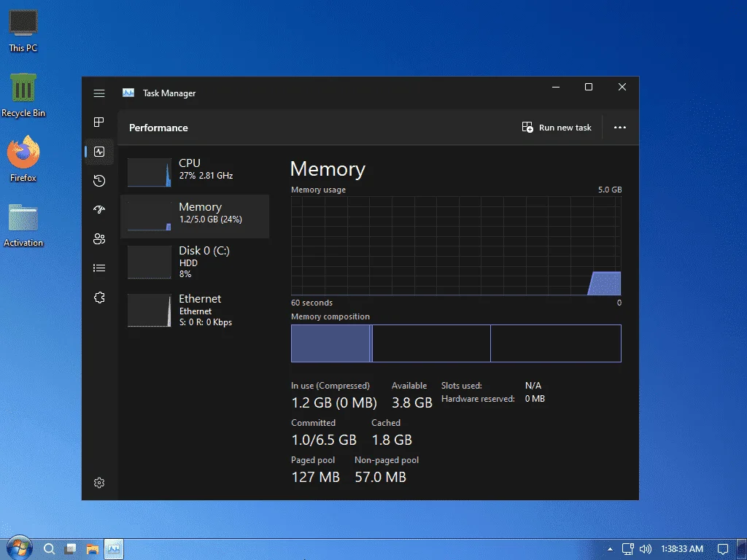Click the volume speaker tray icon
Screen dimensions: 747x560
(x=645, y=549)
